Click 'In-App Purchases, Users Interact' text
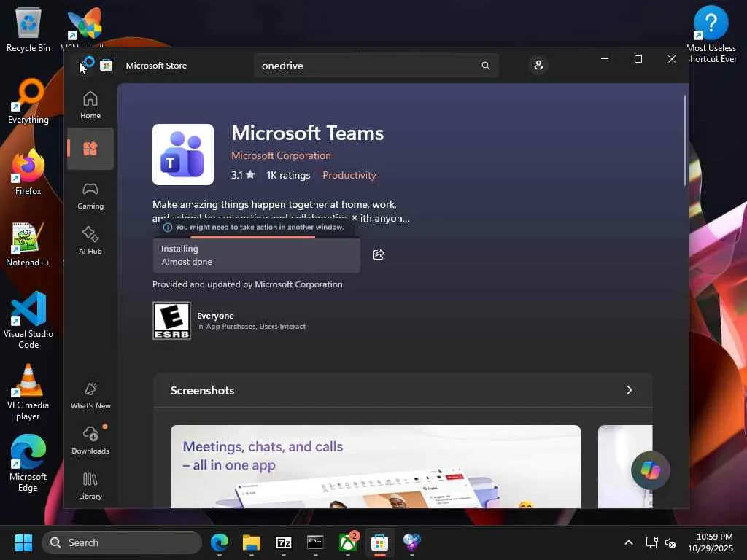 251,327
